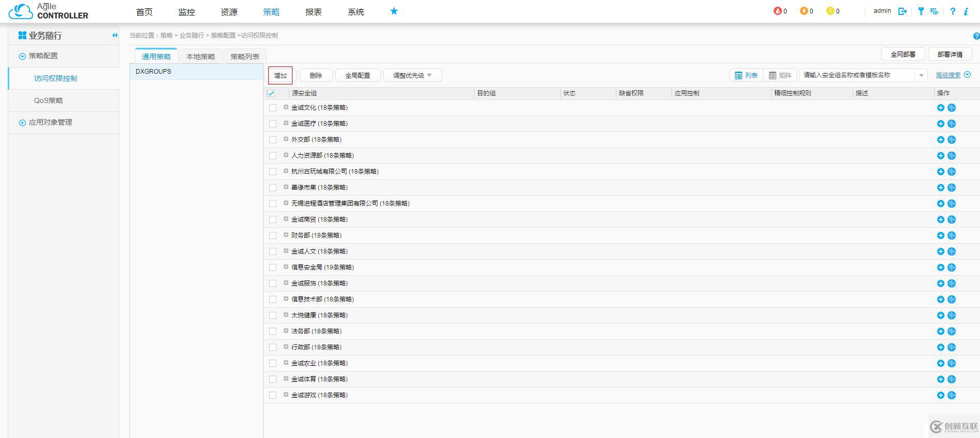Switch to 矩阵 matrix view
This screenshot has width=980, height=438.
click(780, 75)
